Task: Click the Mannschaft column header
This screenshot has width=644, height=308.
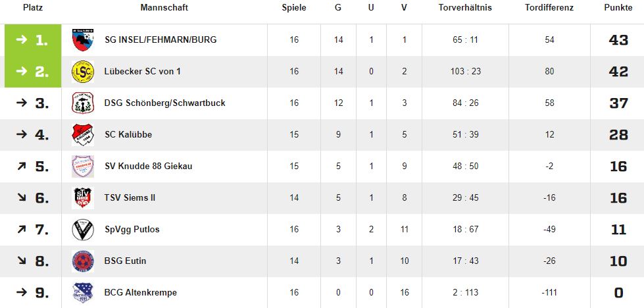Action: (164, 8)
